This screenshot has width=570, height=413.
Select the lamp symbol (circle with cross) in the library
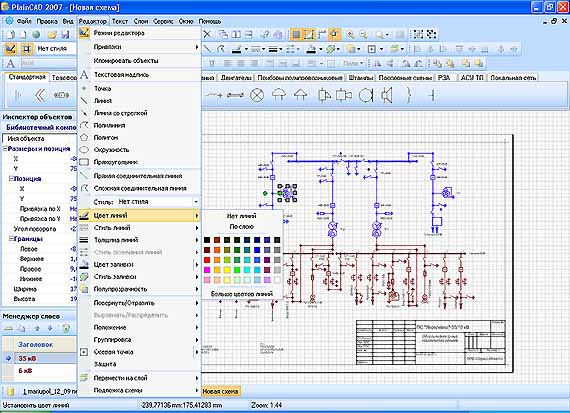click(x=257, y=95)
